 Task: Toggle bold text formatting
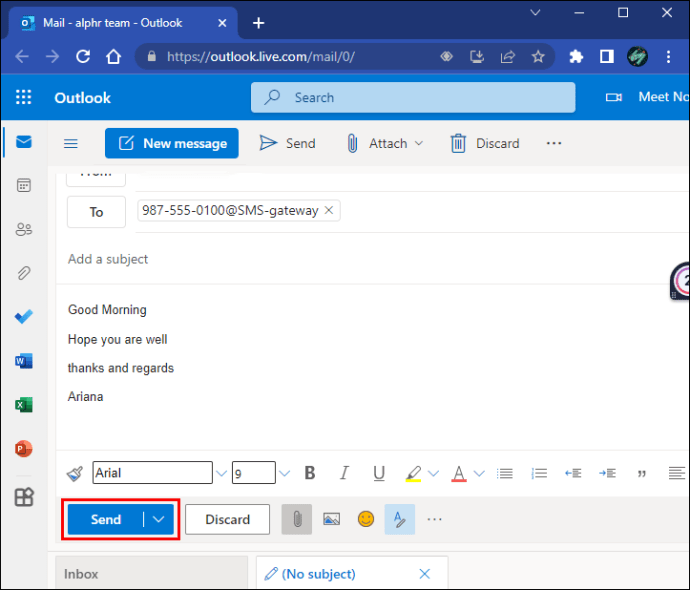coord(310,473)
